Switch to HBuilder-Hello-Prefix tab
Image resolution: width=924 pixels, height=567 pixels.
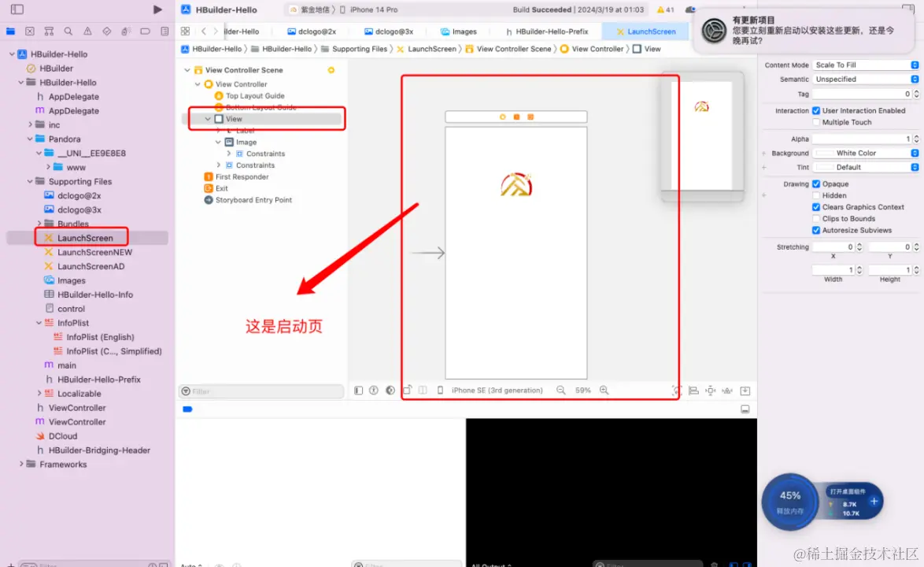tap(547, 31)
